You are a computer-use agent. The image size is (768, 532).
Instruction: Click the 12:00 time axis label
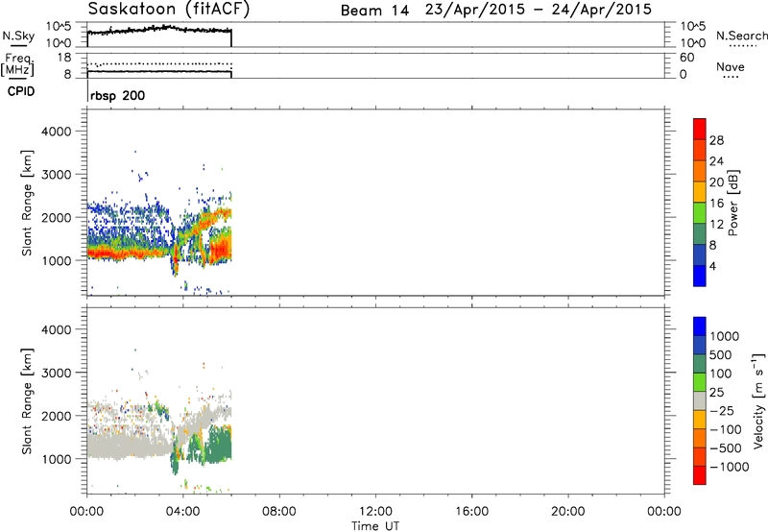375,512
